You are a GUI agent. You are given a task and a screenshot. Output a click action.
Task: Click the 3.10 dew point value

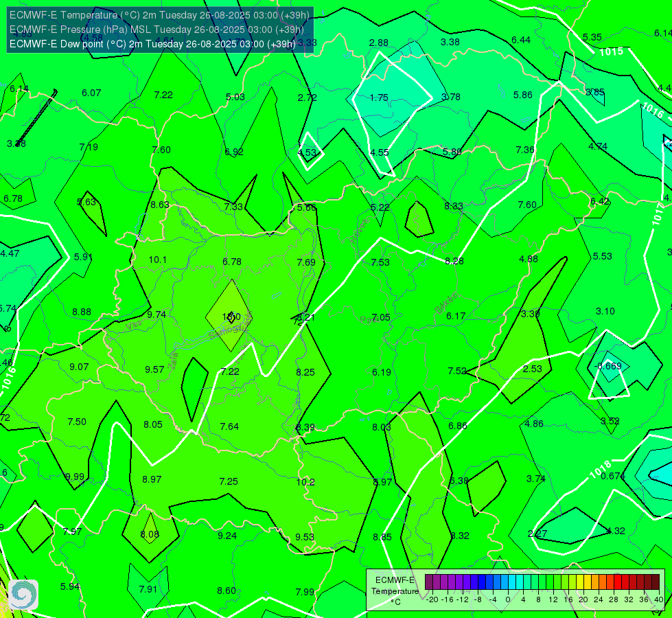click(x=605, y=311)
